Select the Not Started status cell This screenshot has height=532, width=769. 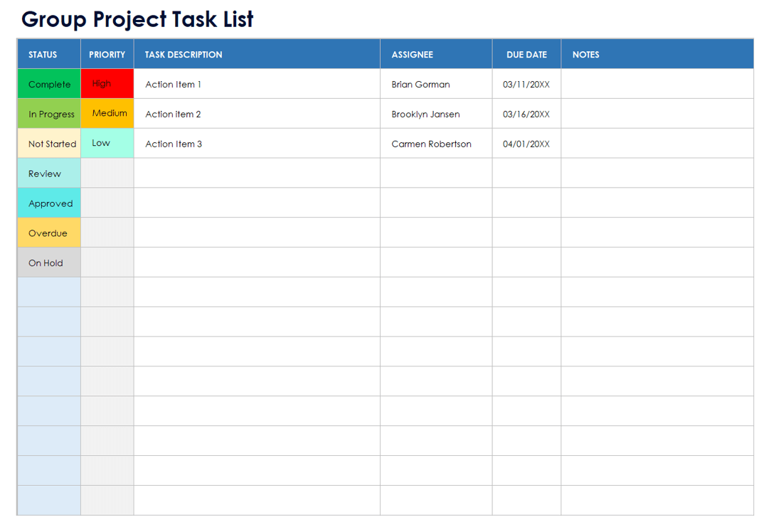49,144
